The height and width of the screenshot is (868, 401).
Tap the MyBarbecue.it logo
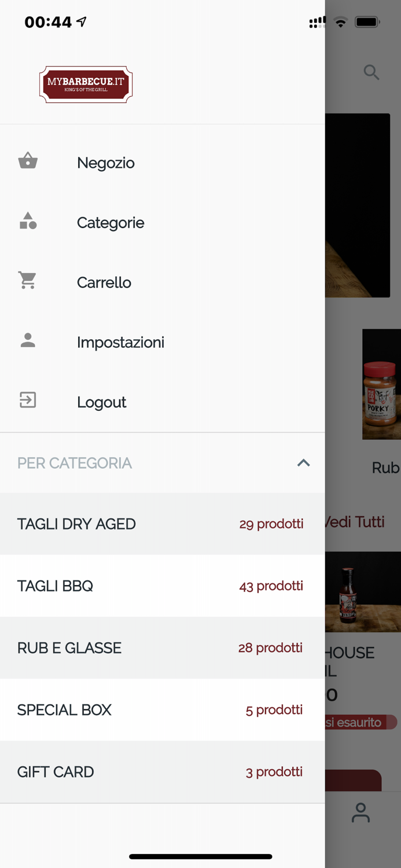pyautogui.click(x=85, y=84)
